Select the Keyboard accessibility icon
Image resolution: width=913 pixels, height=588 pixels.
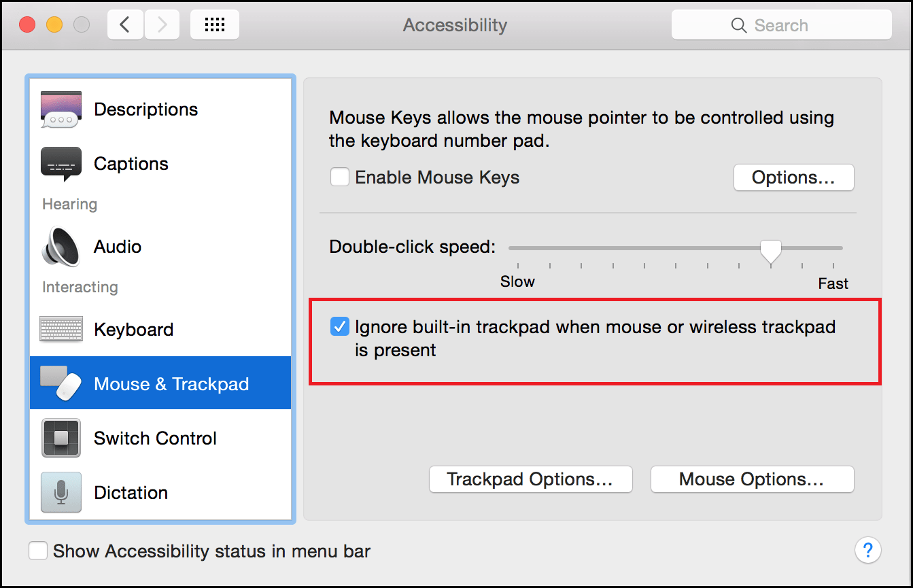tap(61, 329)
